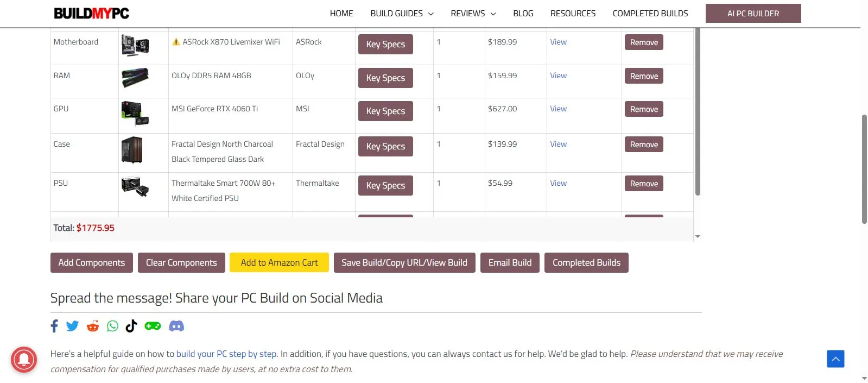Click the TikTok icon
The image size is (868, 383).
(x=131, y=326)
